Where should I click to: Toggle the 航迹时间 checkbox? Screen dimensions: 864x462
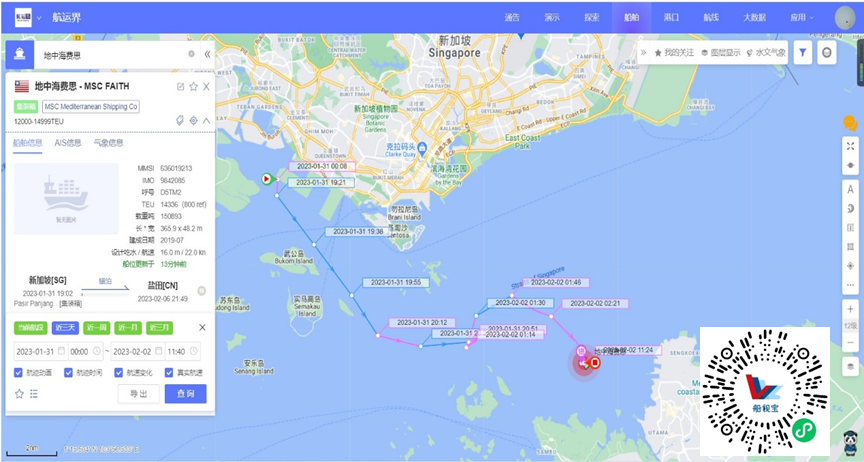click(68, 373)
